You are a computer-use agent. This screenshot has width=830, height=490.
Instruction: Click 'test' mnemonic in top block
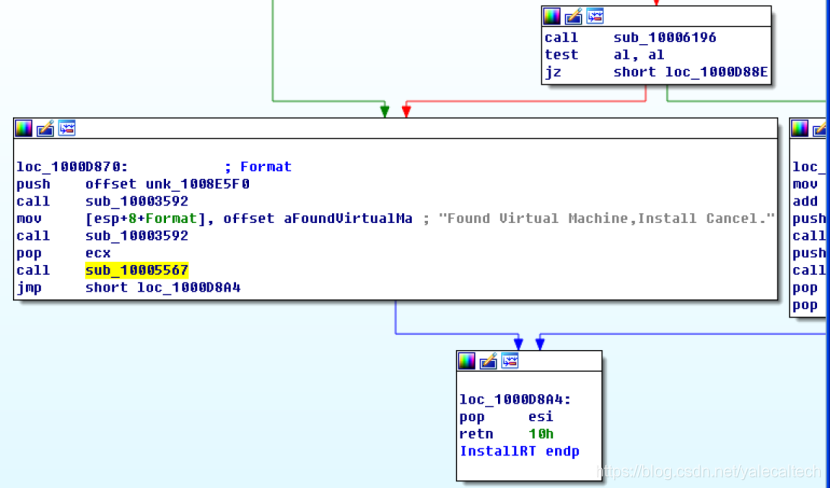[562, 55]
